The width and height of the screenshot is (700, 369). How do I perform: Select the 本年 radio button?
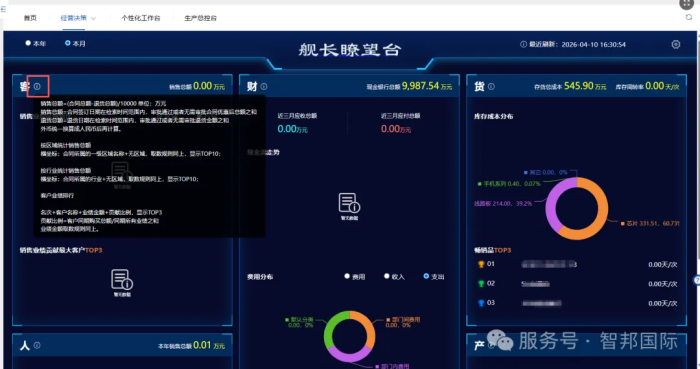tap(28, 43)
